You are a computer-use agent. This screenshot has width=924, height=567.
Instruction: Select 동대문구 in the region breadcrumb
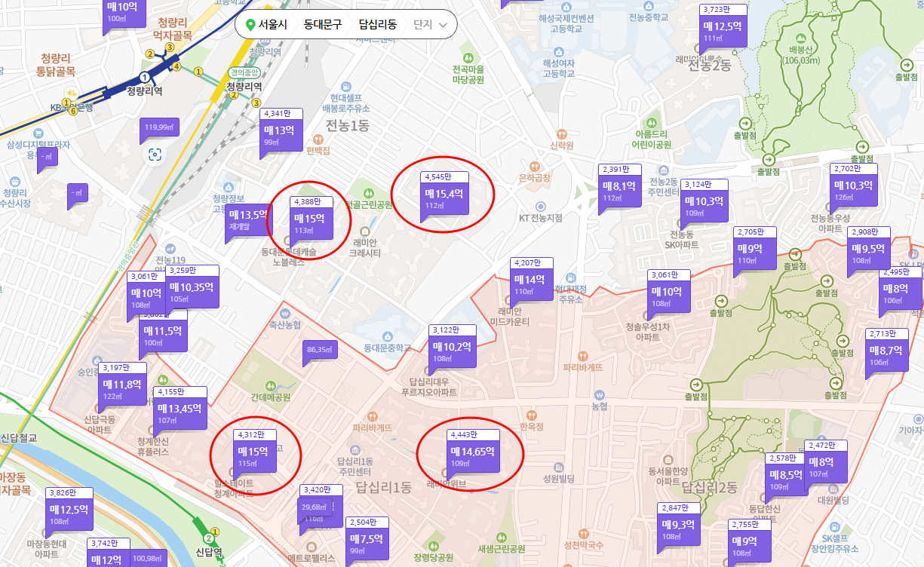click(x=323, y=24)
